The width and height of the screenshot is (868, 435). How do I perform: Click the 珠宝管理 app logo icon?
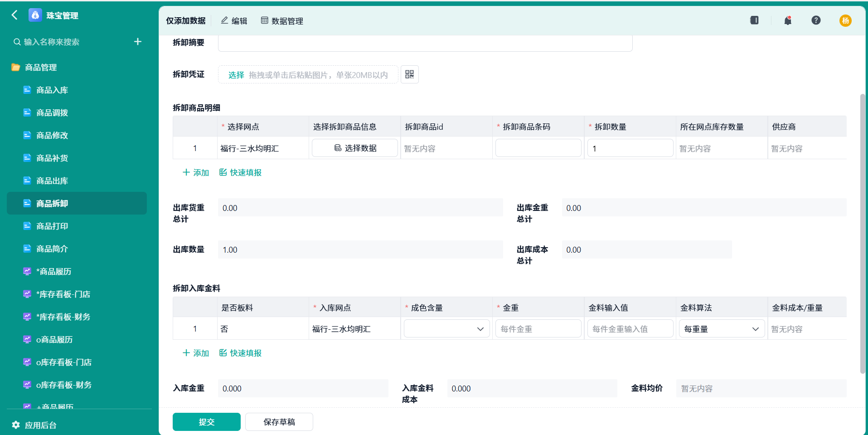[x=35, y=15]
